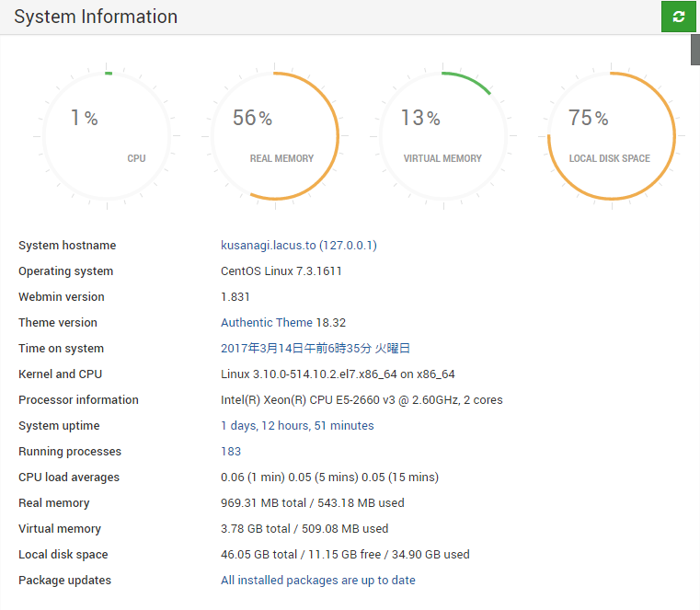Click the green refresh button

(678, 17)
